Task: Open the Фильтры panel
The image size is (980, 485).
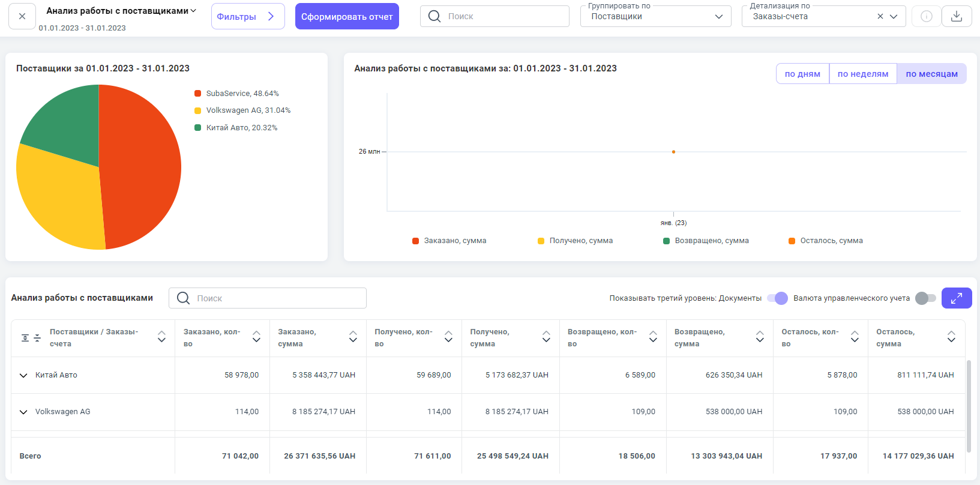Action: point(247,16)
